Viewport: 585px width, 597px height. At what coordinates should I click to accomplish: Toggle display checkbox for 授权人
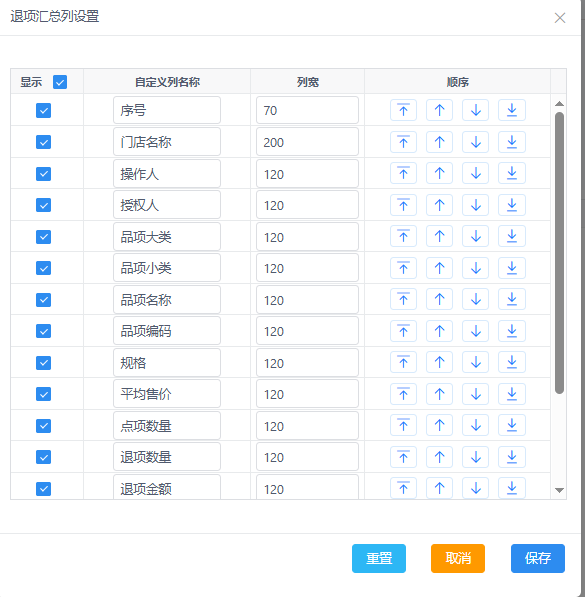(x=43, y=205)
